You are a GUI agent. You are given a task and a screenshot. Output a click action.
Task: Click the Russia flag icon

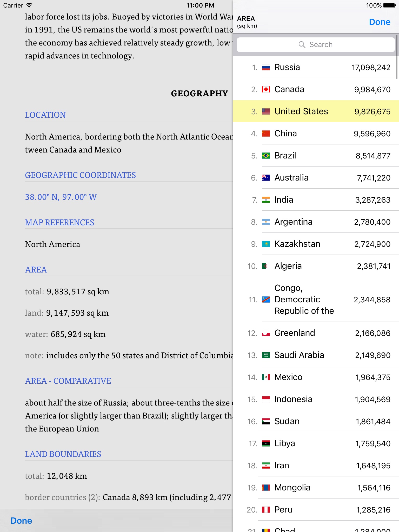click(x=266, y=68)
